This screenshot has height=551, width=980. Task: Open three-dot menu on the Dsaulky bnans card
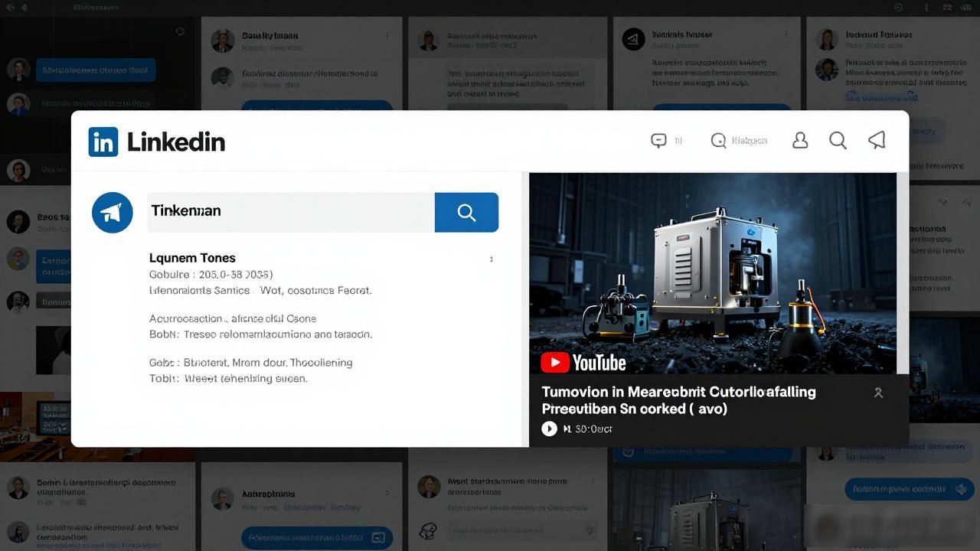pos(387,35)
